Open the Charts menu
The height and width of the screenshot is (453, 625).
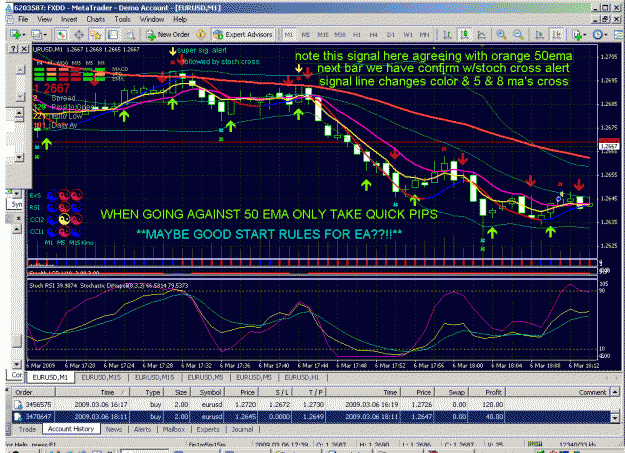pyautogui.click(x=96, y=19)
